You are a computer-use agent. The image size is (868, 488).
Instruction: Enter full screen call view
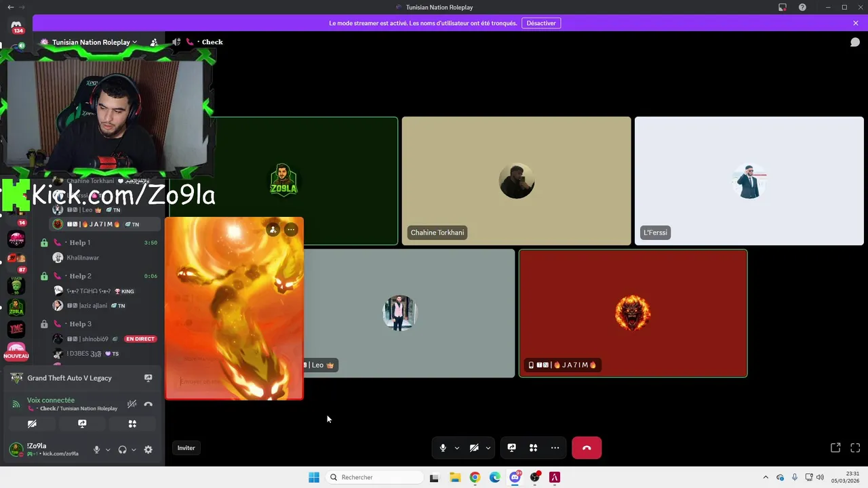tap(855, 448)
